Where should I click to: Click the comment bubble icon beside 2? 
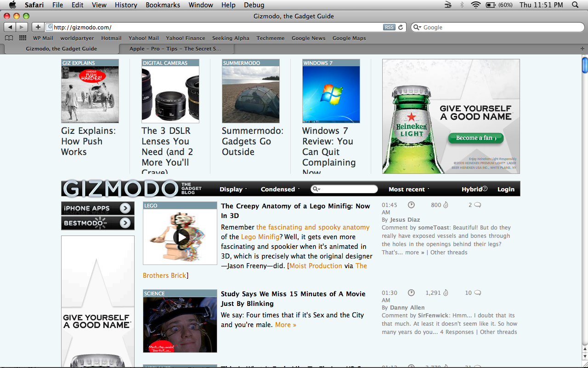point(478,205)
